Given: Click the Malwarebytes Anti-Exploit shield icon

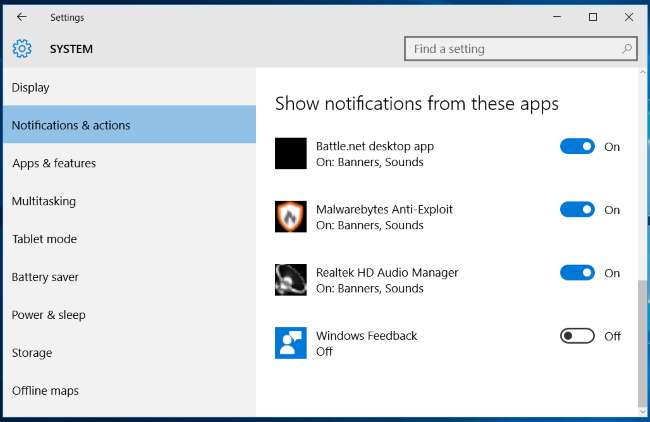Looking at the screenshot, I should 290,216.
